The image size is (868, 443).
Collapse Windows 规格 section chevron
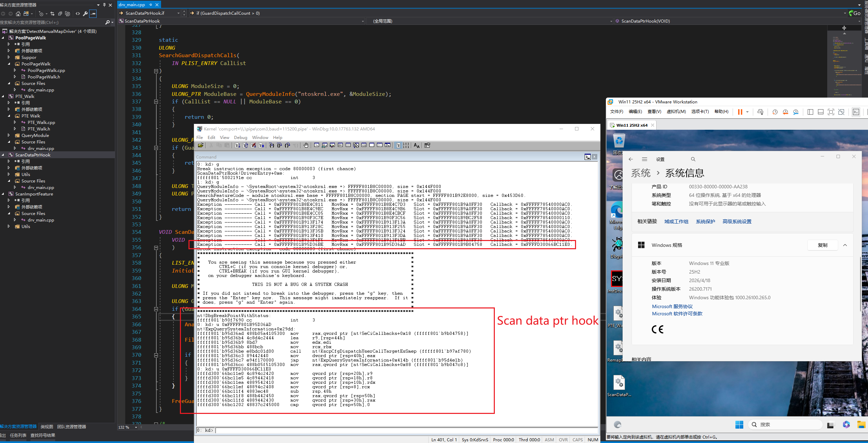(845, 245)
